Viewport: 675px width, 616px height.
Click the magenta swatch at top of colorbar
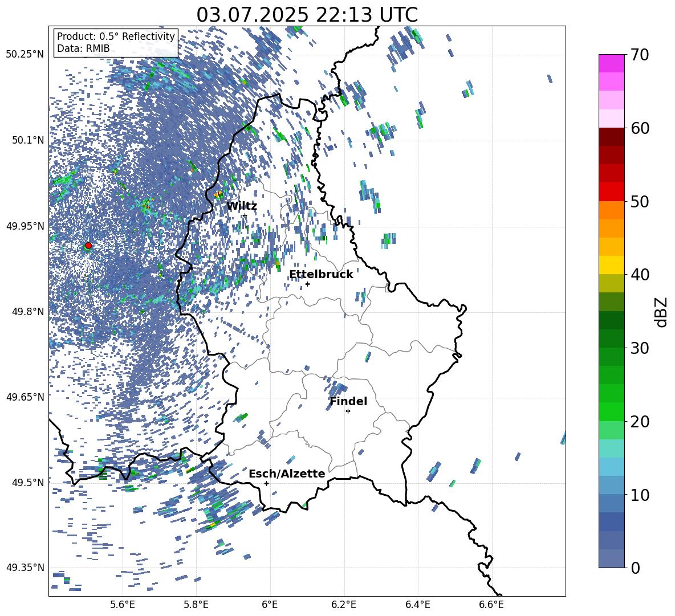click(611, 63)
